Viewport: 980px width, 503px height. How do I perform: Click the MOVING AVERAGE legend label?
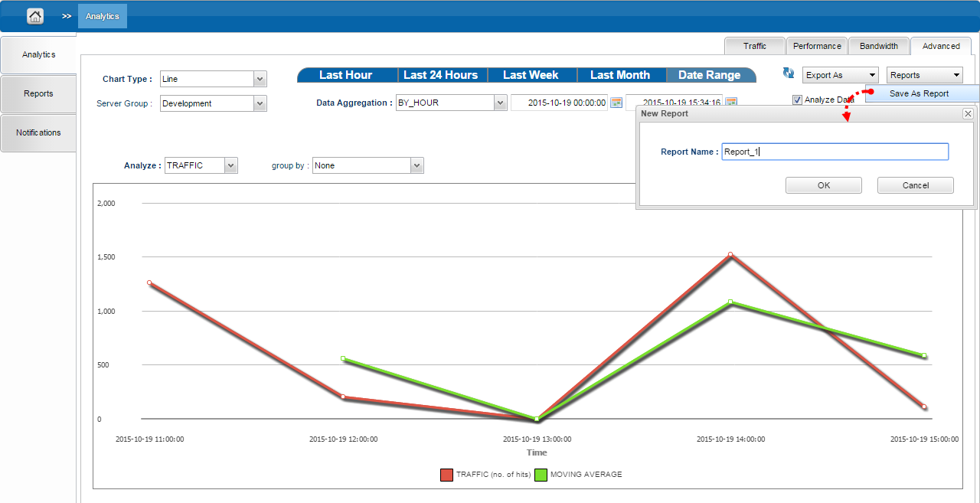tap(586, 475)
